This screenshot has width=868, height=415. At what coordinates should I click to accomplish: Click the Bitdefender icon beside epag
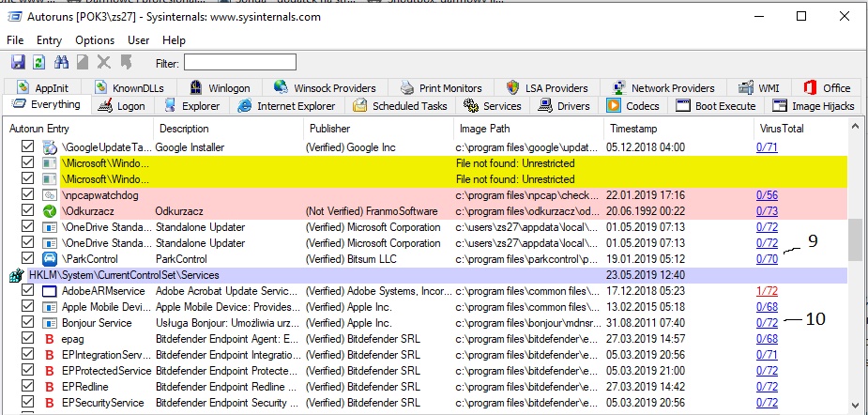point(50,339)
